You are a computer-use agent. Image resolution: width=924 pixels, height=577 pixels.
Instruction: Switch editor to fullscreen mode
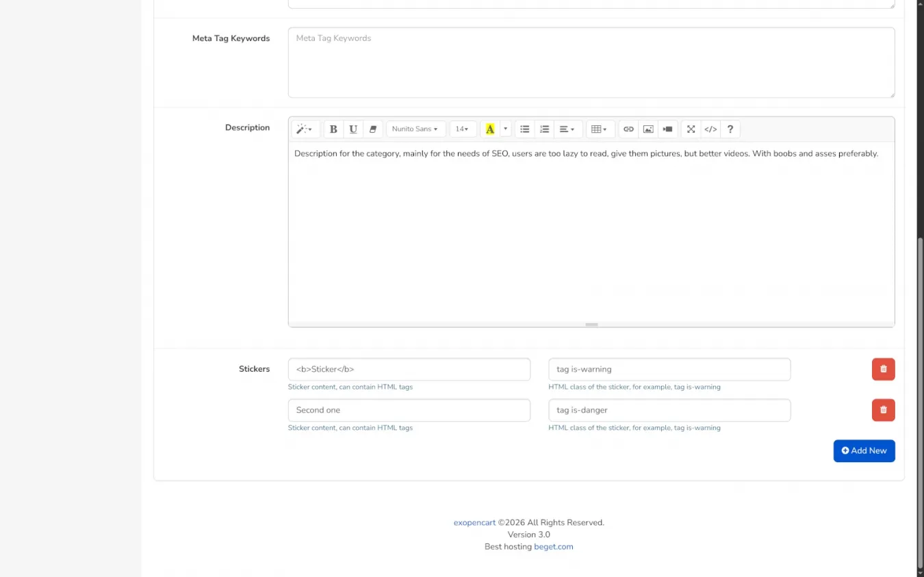[691, 129]
